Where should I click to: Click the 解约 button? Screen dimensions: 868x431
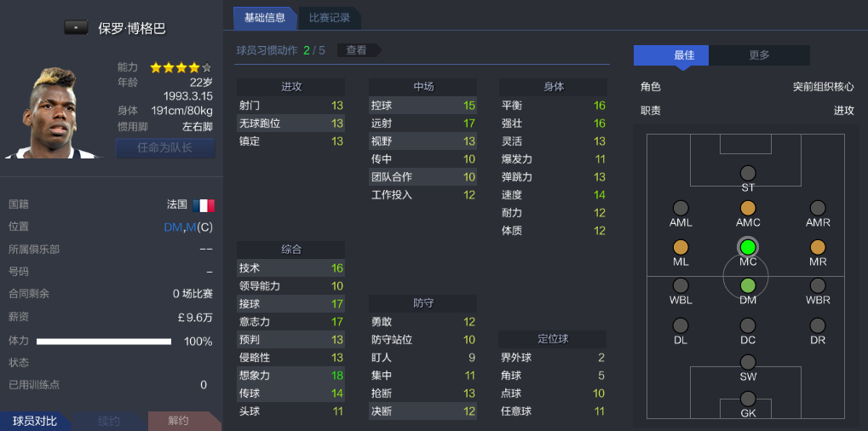point(179,421)
